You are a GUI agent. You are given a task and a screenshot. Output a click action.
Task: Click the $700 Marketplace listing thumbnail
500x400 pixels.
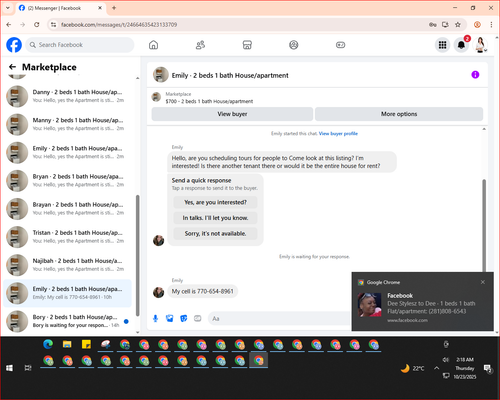click(x=156, y=97)
